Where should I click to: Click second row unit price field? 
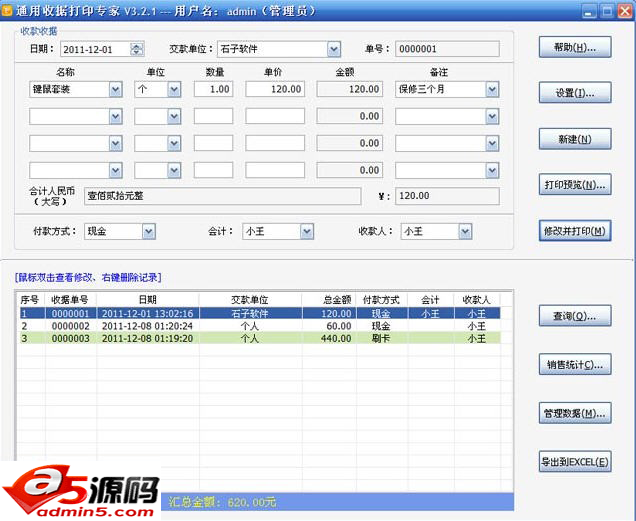[275, 116]
